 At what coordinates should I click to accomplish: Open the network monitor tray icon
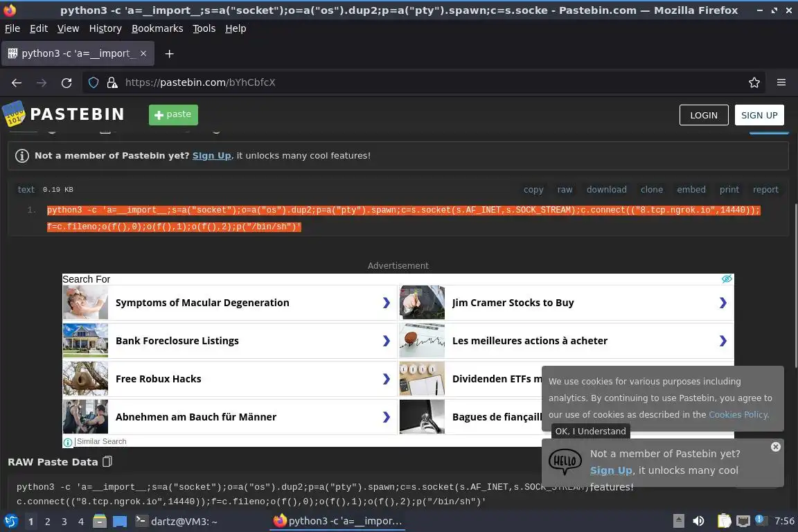743,521
